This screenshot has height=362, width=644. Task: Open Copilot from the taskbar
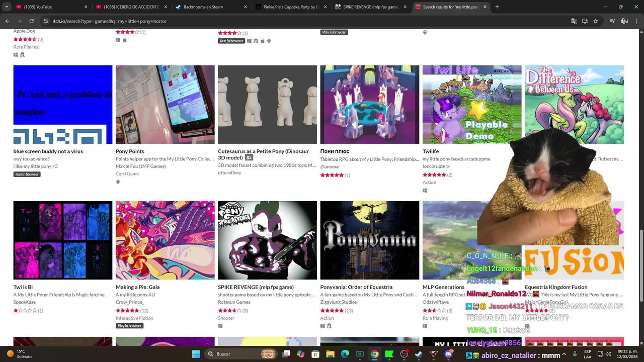click(x=301, y=354)
